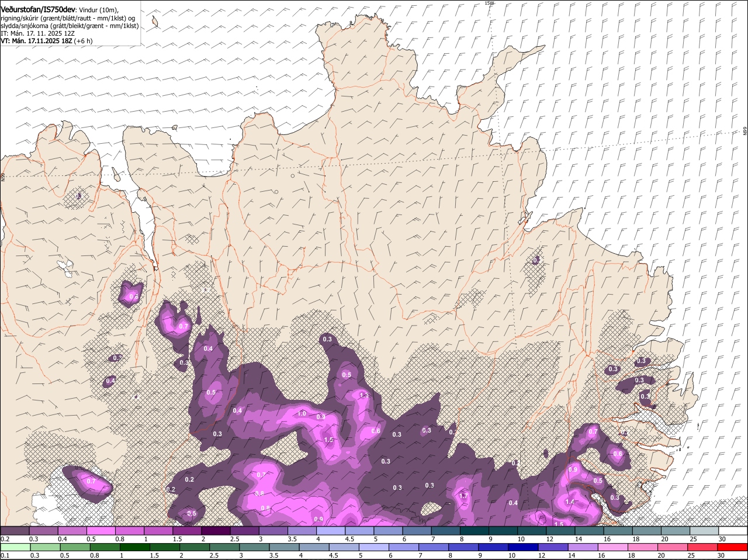Click the initial time line 'IT: Mán. 17. 11. 2025 12Z'
This screenshot has height=560, width=748.
click(x=38, y=33)
